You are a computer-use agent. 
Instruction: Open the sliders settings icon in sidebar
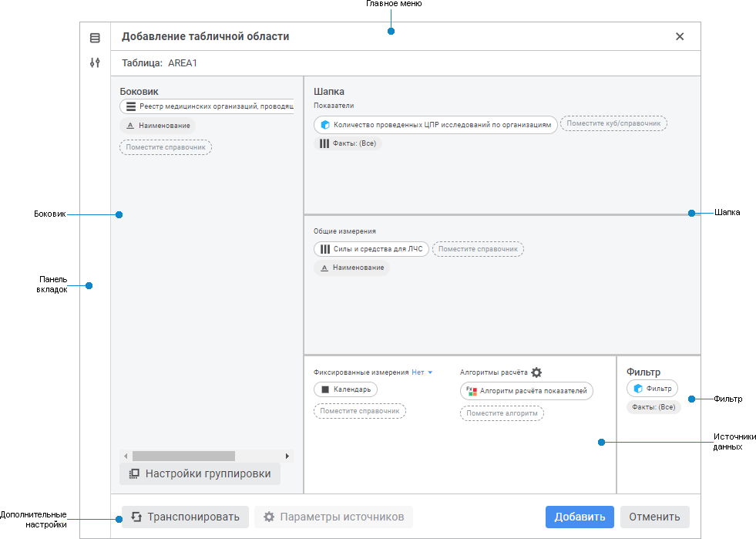point(95,63)
